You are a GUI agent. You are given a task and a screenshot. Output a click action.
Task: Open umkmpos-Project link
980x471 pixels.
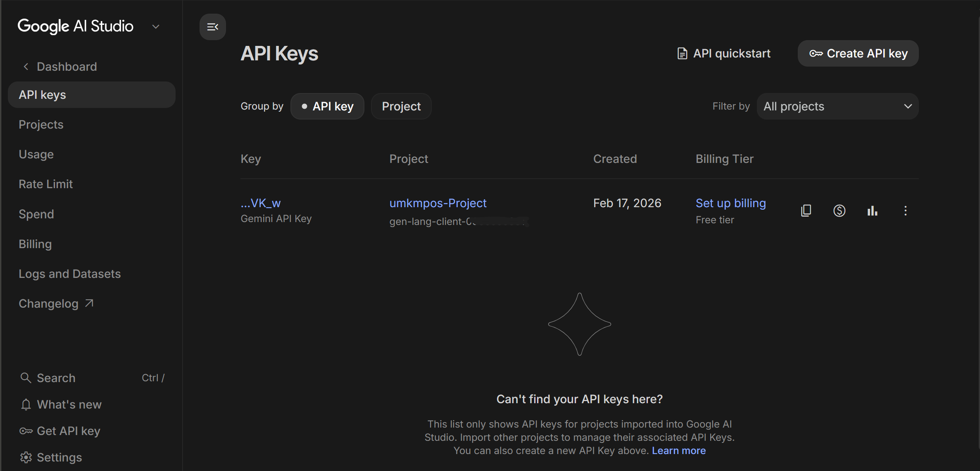pyautogui.click(x=438, y=203)
